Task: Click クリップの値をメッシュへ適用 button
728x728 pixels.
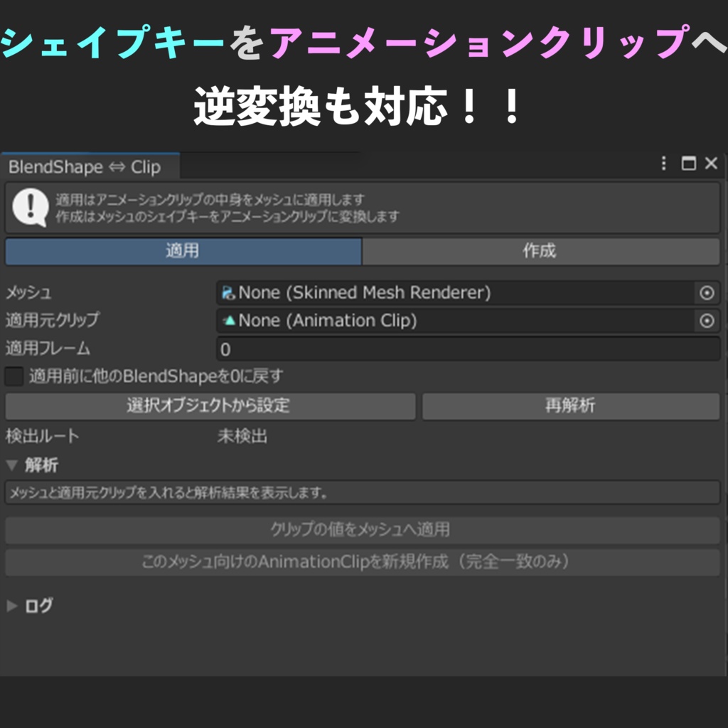Action: (x=363, y=530)
